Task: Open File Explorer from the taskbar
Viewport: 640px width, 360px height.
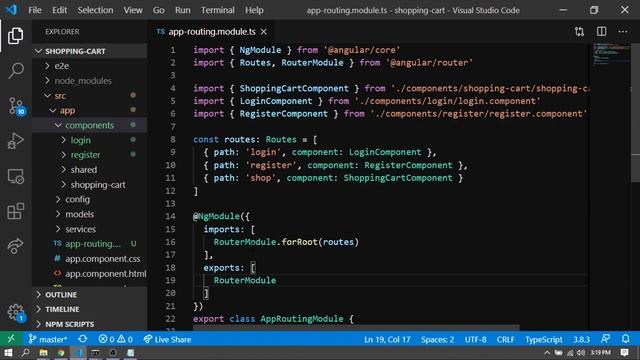Action: point(43,353)
